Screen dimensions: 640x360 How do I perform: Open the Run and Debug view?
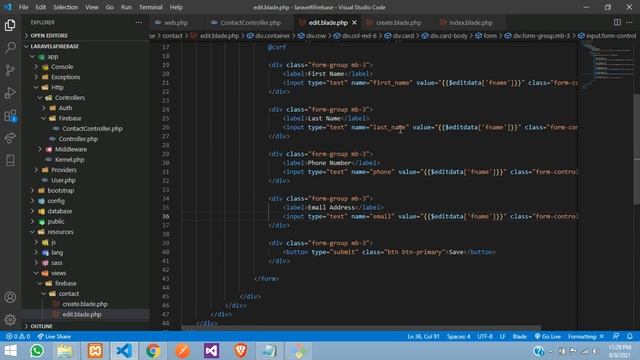point(10,93)
